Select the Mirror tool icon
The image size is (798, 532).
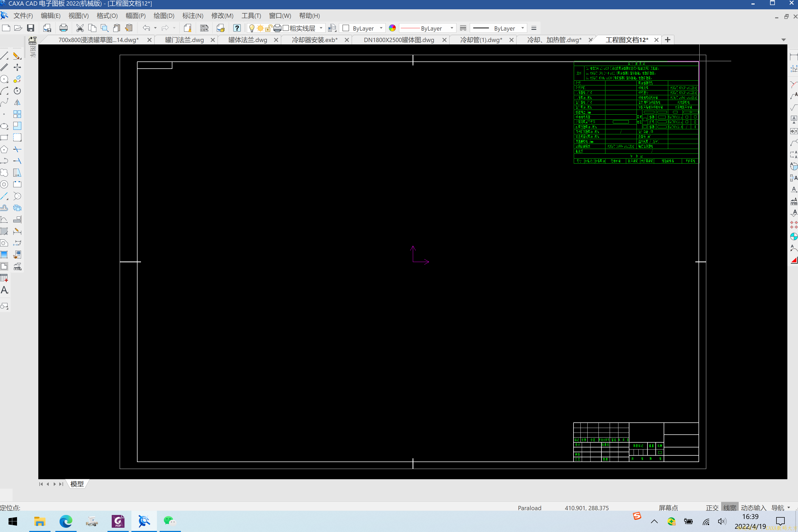click(17, 102)
